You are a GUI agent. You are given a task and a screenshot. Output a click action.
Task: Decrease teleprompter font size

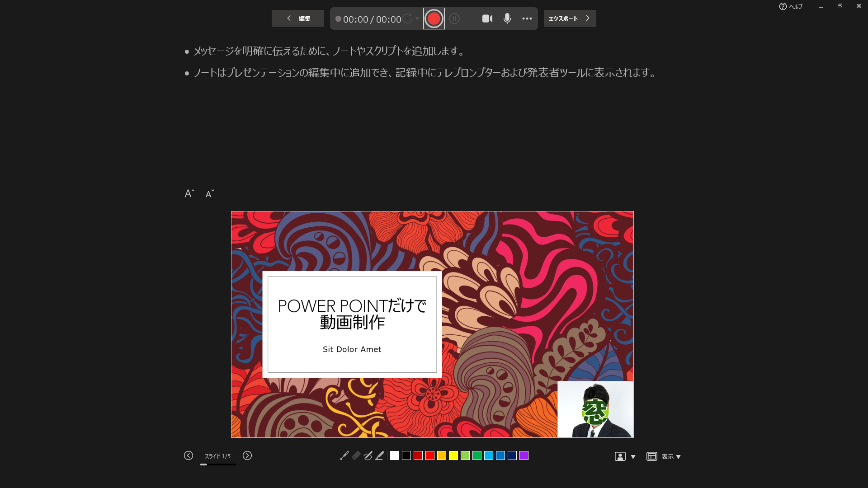(210, 193)
